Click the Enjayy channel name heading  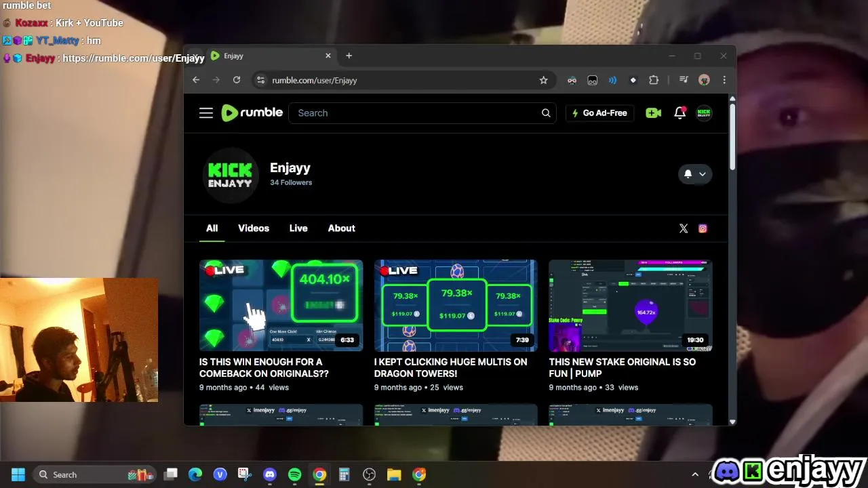(290, 168)
